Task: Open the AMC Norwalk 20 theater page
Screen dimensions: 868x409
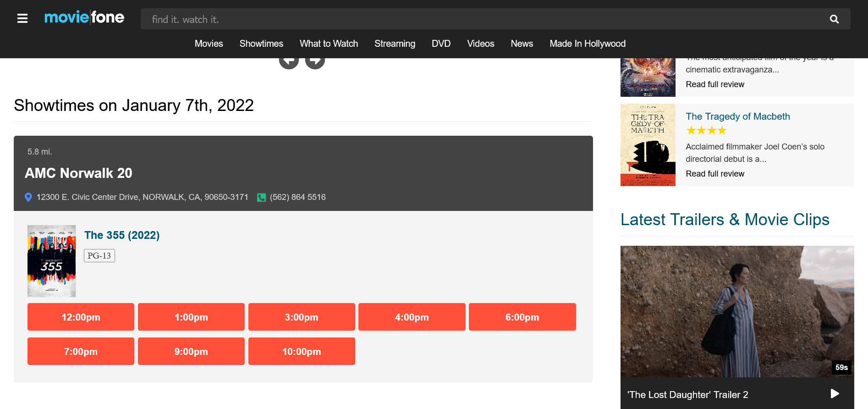Action: [78, 173]
